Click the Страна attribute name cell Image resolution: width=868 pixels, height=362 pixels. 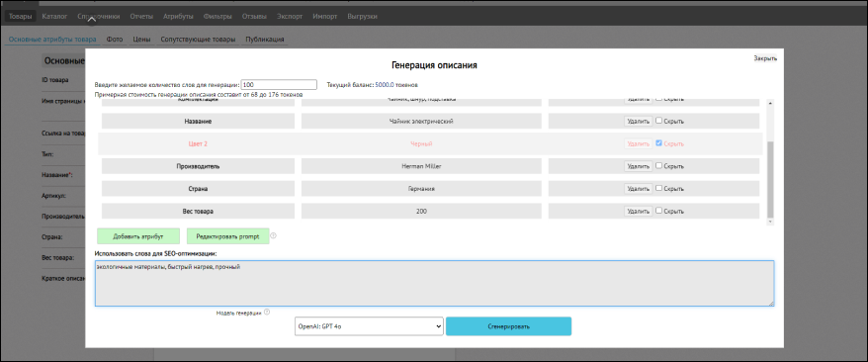point(198,189)
